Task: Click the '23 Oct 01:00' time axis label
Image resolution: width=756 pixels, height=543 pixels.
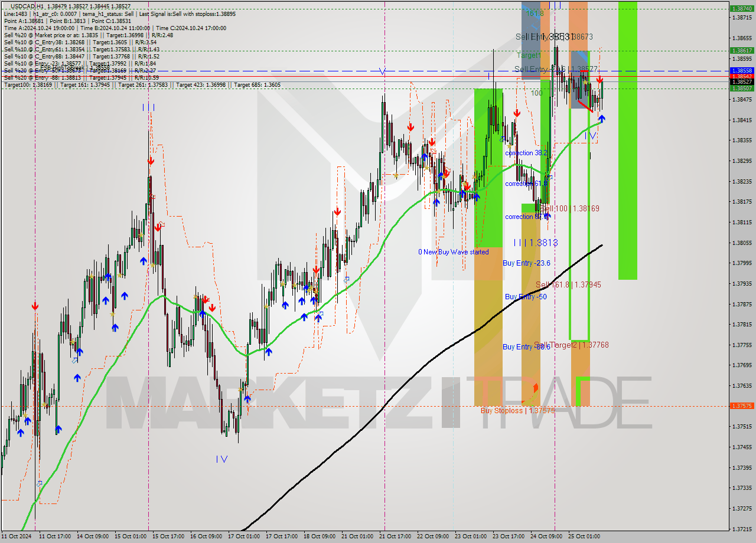Action: point(471,537)
